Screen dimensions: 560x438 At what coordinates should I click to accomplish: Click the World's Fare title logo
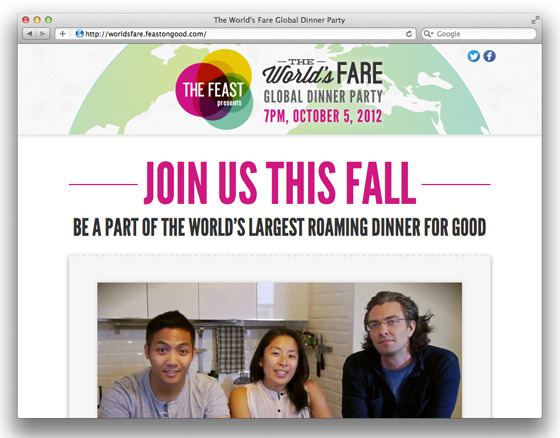[323, 71]
